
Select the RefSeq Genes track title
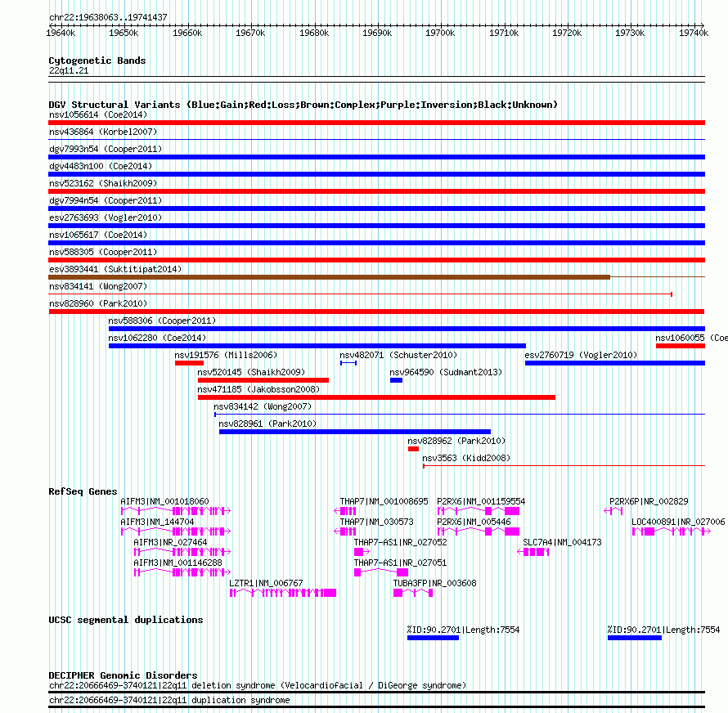pyautogui.click(x=83, y=491)
